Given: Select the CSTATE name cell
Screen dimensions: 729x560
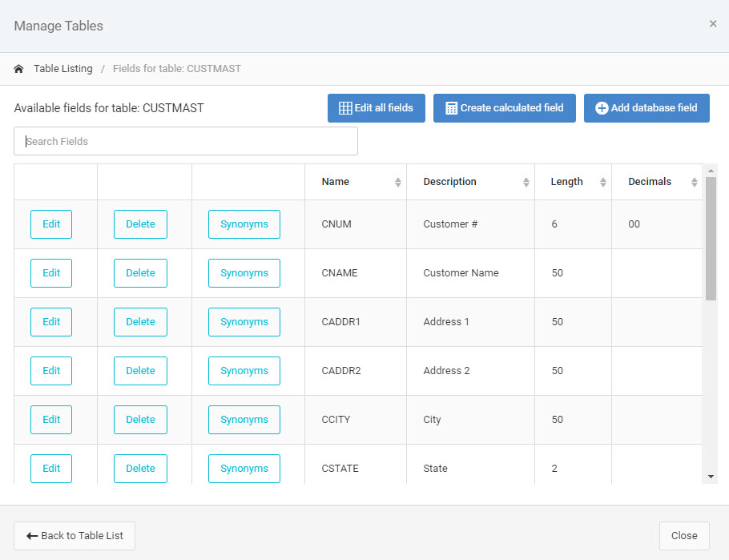Looking at the screenshot, I should (356, 465).
